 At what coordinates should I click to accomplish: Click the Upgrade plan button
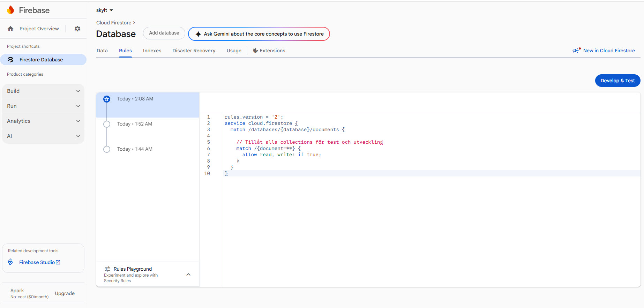click(x=65, y=293)
